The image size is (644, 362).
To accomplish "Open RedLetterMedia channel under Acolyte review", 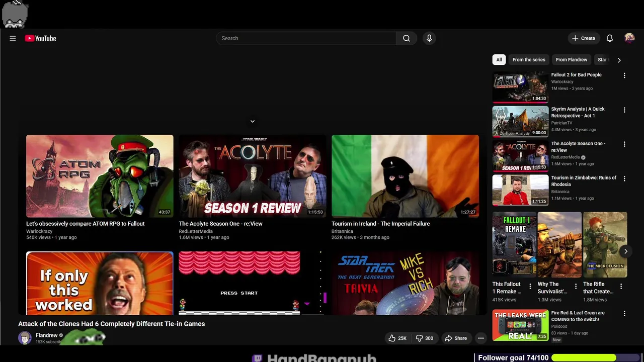I will [x=196, y=231].
